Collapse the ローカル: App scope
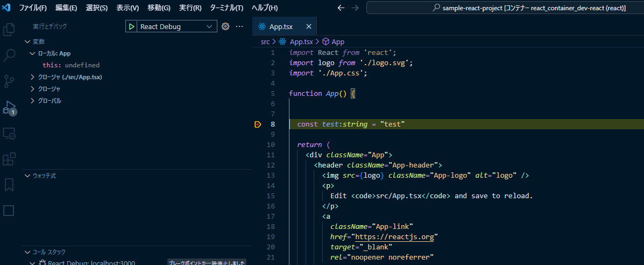 tap(32, 53)
